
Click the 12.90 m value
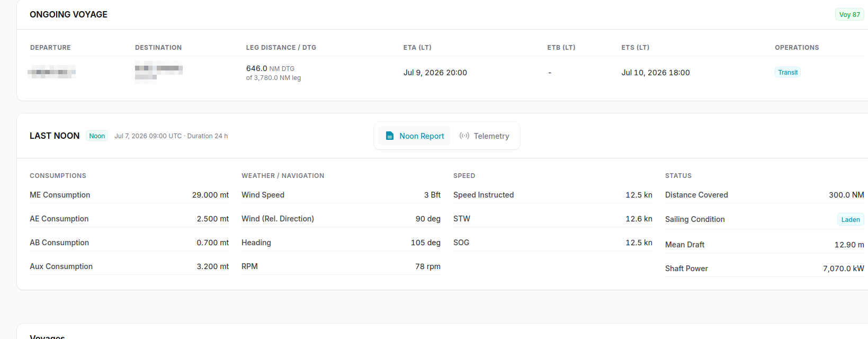(x=849, y=245)
